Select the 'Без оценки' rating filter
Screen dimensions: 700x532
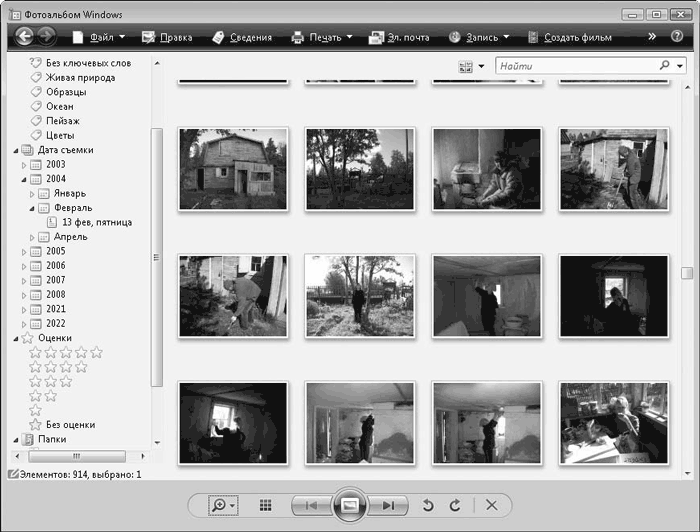pyautogui.click(x=70, y=424)
